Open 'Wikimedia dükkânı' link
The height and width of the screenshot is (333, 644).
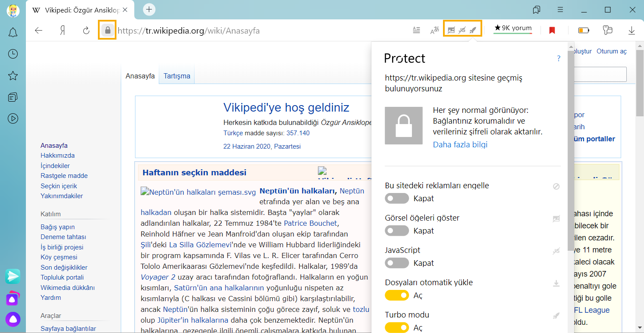68,288
